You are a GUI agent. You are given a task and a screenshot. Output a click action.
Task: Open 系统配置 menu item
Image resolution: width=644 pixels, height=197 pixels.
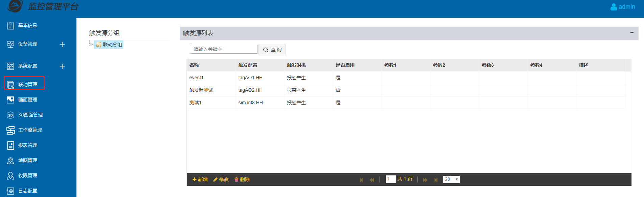click(28, 66)
